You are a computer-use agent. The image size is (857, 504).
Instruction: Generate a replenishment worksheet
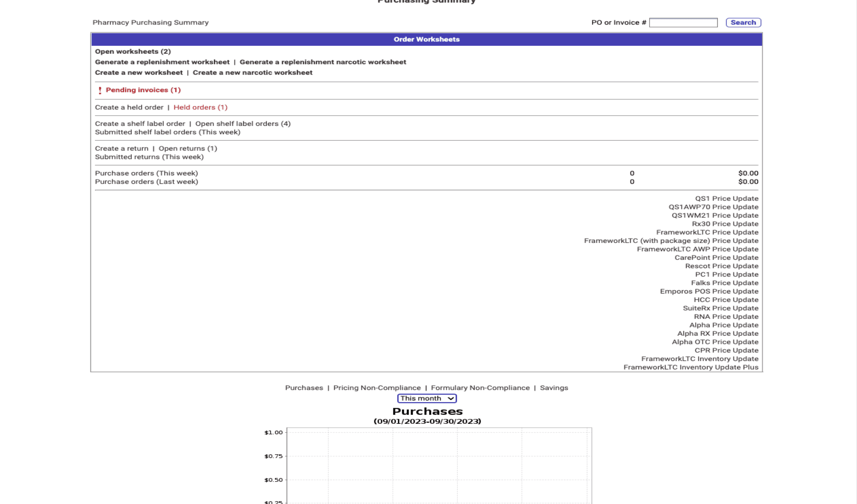pos(162,62)
